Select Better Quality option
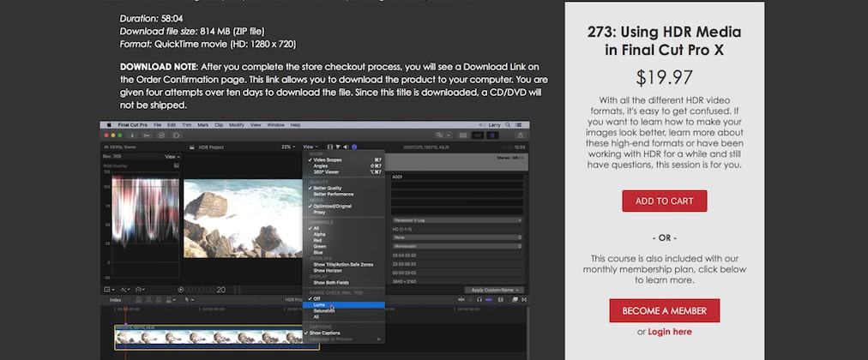 tap(343, 188)
